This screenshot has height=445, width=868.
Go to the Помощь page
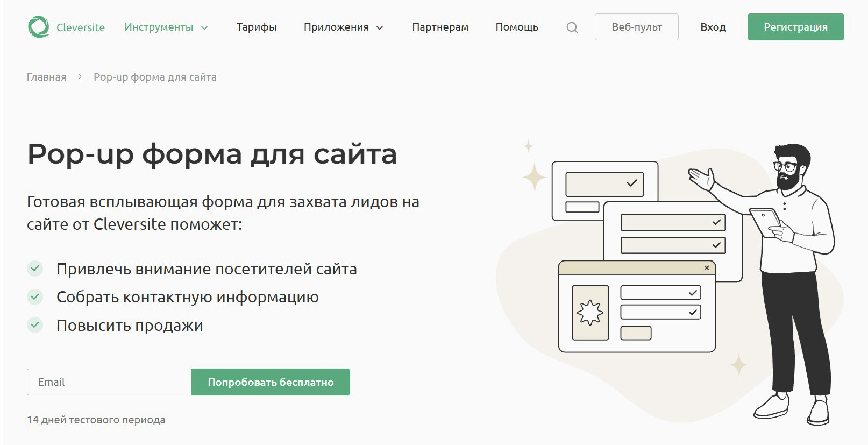(x=517, y=27)
